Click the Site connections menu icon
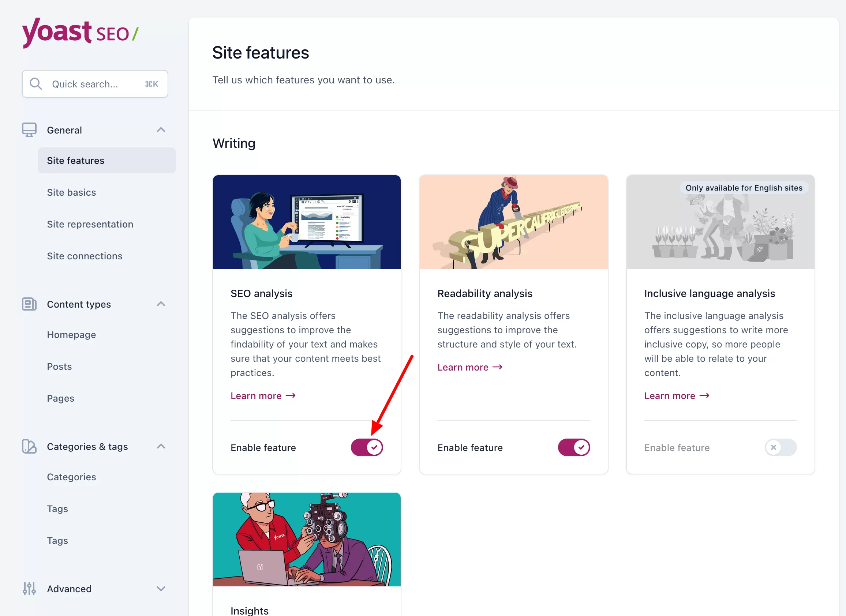Image resolution: width=846 pixels, height=616 pixels. pyautogui.click(x=84, y=255)
